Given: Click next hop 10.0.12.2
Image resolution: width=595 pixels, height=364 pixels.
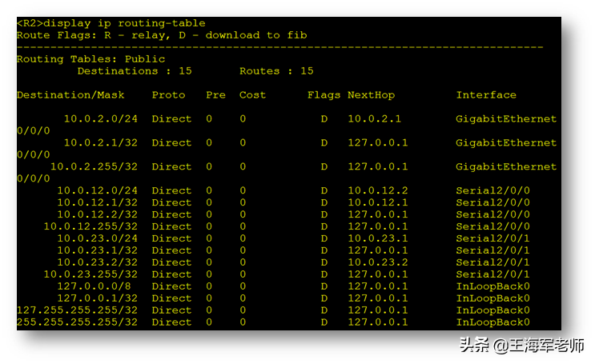Looking at the screenshot, I should pyautogui.click(x=377, y=190).
